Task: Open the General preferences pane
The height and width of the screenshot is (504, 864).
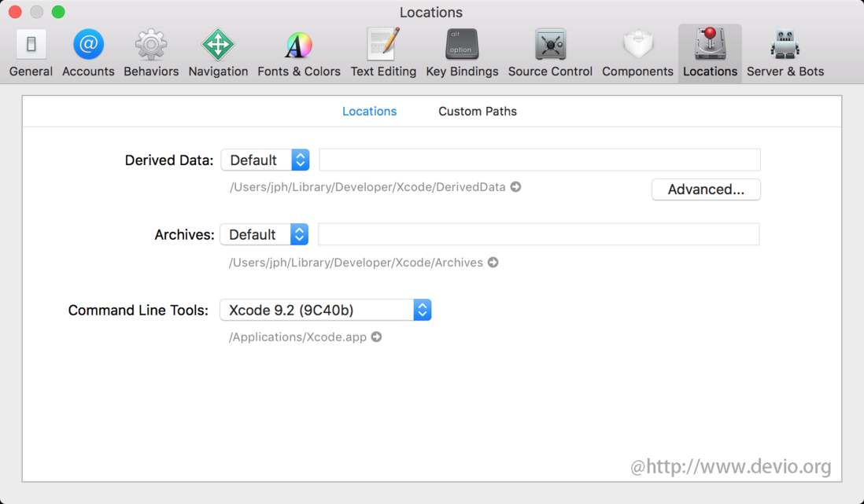Action: 31,53
